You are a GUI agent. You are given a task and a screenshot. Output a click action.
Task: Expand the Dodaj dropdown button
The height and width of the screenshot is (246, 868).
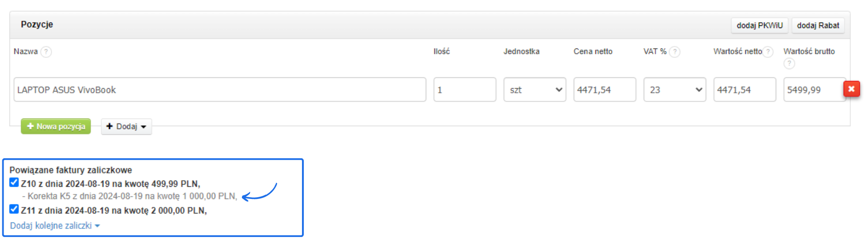point(126,127)
